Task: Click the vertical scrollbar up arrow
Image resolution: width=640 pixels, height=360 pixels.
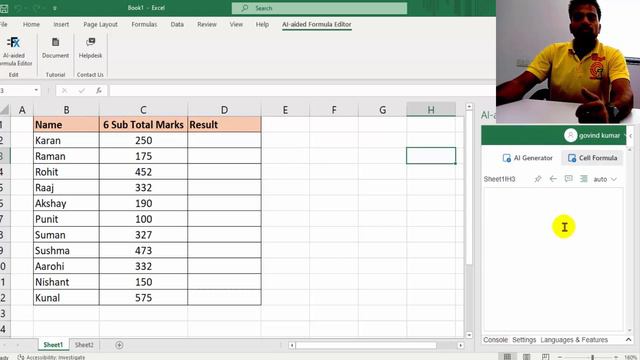Action: coord(469,107)
